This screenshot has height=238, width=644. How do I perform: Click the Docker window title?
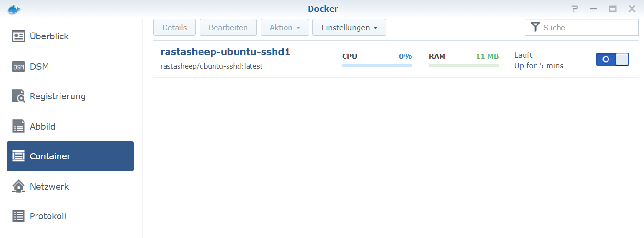322,9
